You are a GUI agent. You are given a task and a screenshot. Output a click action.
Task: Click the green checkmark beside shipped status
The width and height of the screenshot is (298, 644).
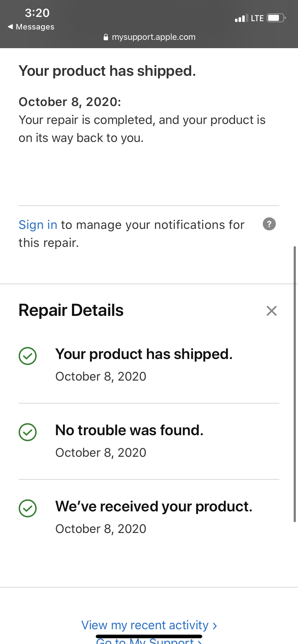[x=28, y=356]
